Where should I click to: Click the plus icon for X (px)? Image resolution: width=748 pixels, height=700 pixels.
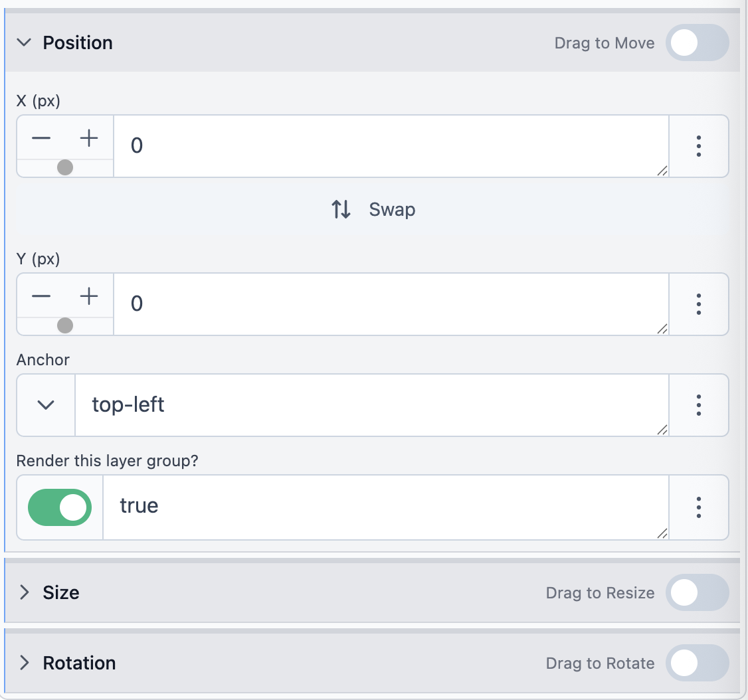tap(89, 138)
